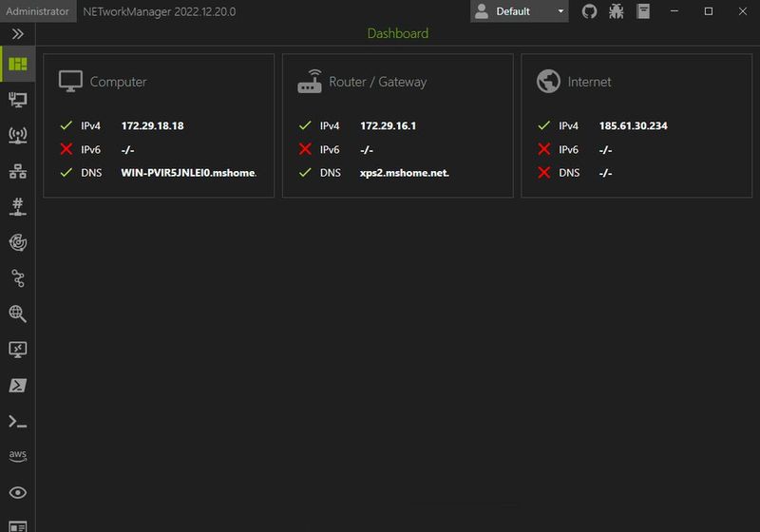Select the computer IPv4 address 172.29.18.18
The width and height of the screenshot is (760, 532).
(153, 126)
